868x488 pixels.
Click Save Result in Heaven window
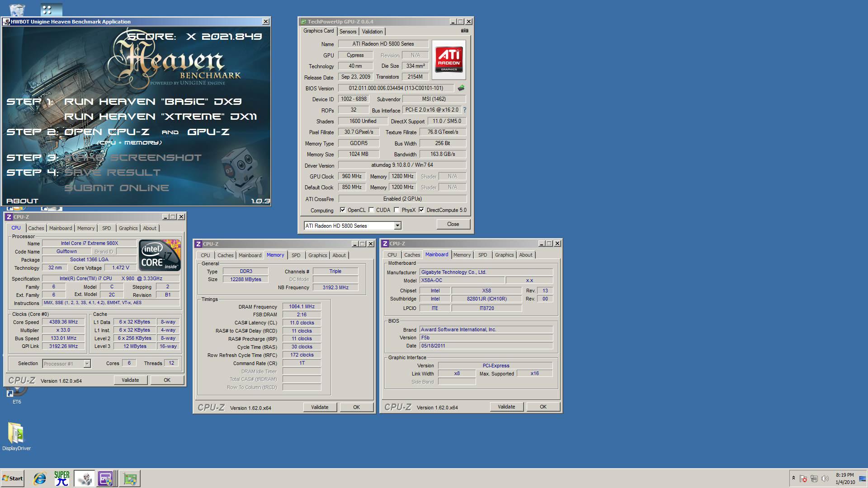pos(112,173)
